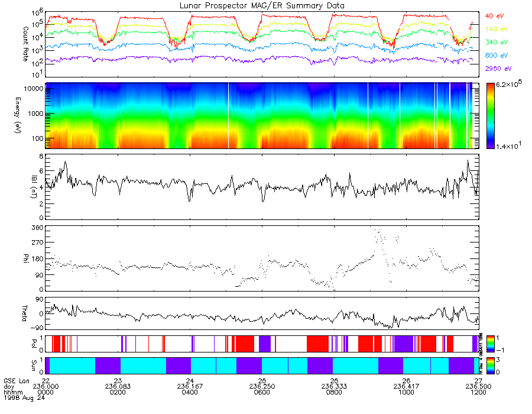Click the 10000 energy tick label

(x=33, y=89)
